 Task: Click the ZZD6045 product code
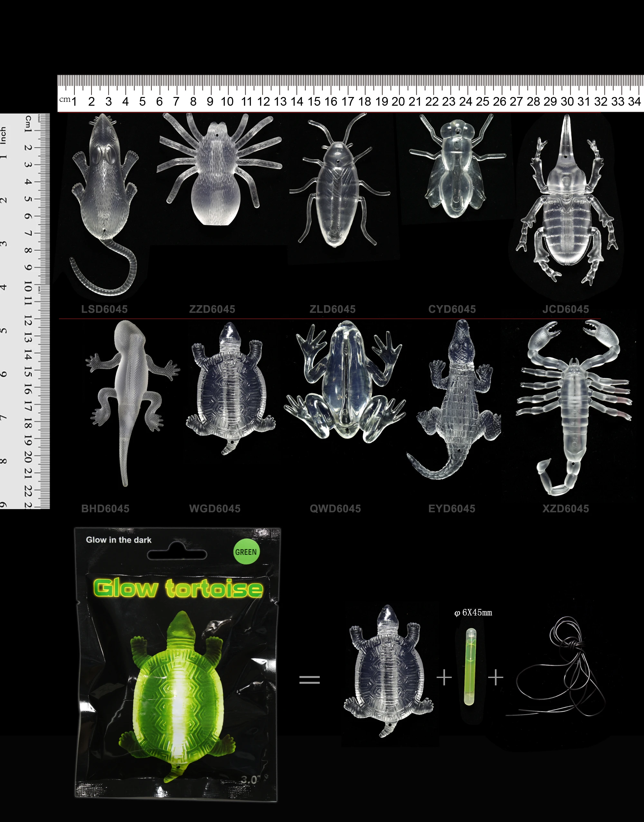(x=212, y=309)
